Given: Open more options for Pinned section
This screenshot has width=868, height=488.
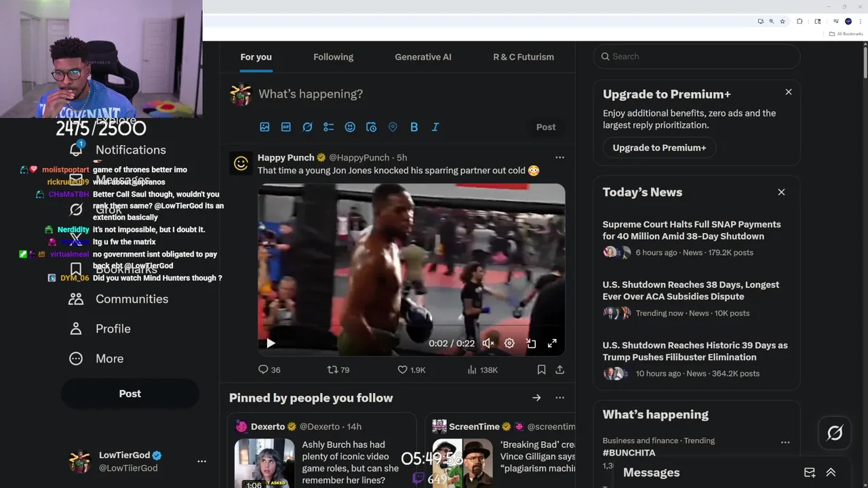Looking at the screenshot, I should tap(559, 398).
